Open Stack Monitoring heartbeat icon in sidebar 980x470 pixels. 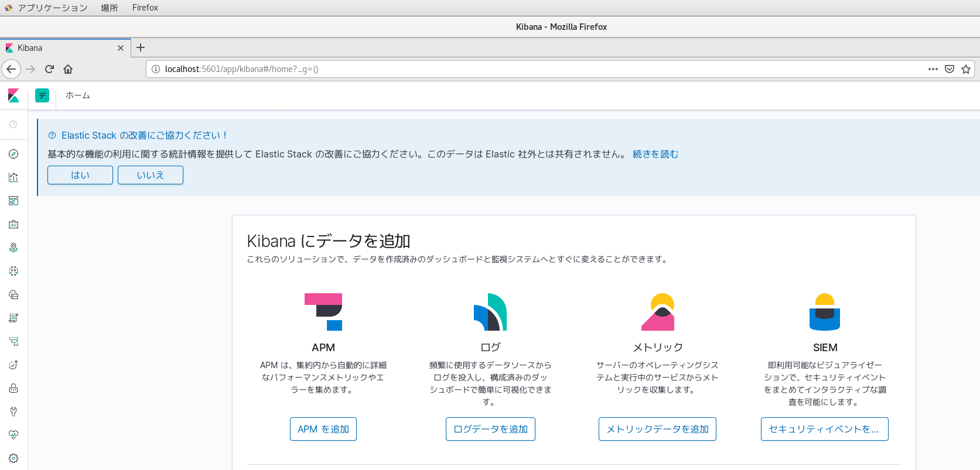[x=13, y=435]
